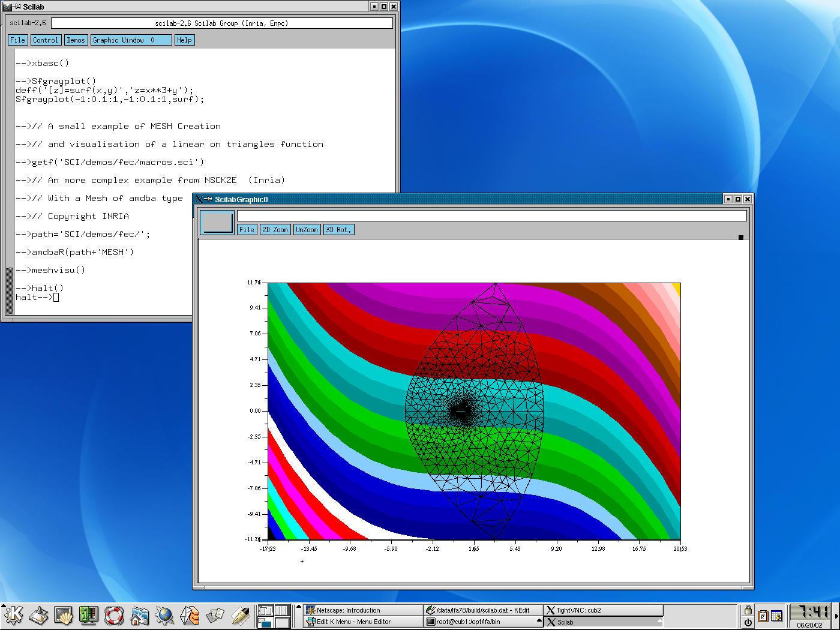Viewport: 840px width, 630px height.
Task: Switch to the KEdit scilab.dat taskbar entry
Action: (482, 610)
